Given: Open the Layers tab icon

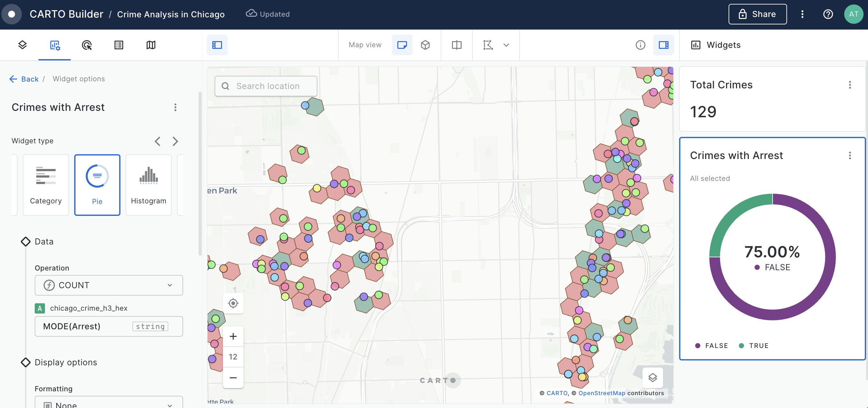Looking at the screenshot, I should (22, 45).
